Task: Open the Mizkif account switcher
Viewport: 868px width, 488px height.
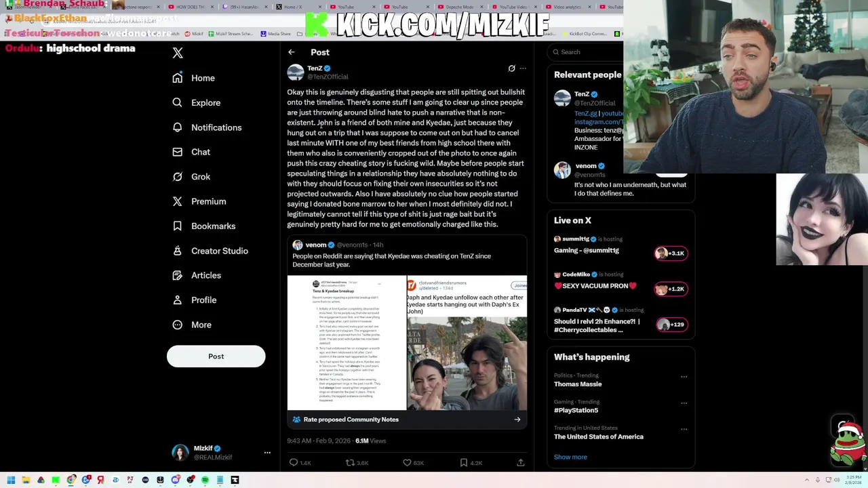Action: 221,453
